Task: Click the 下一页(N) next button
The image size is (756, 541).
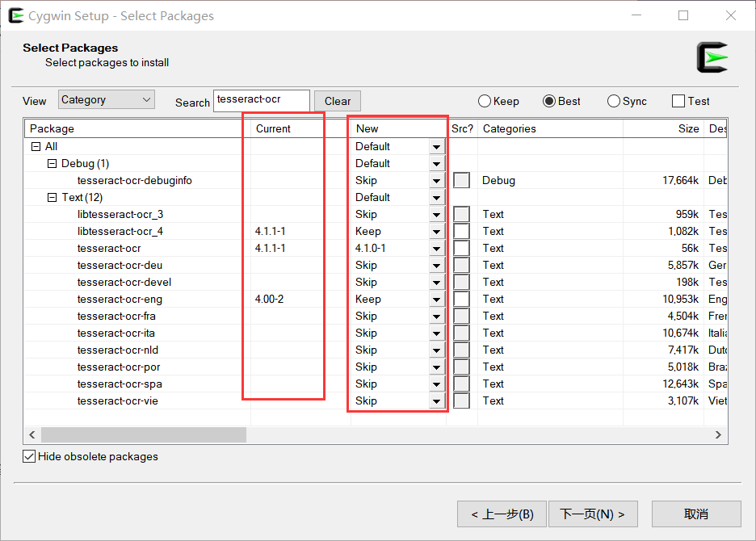Action: [x=593, y=514]
